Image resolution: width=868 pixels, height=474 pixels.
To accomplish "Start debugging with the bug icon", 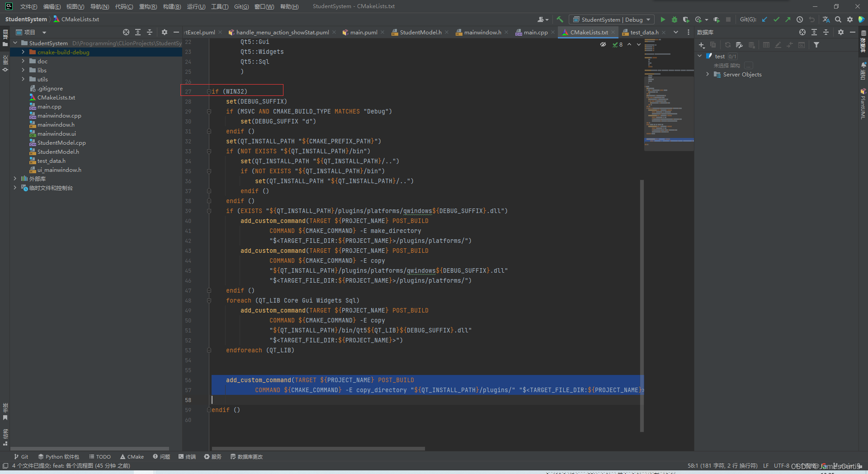I will click(675, 19).
